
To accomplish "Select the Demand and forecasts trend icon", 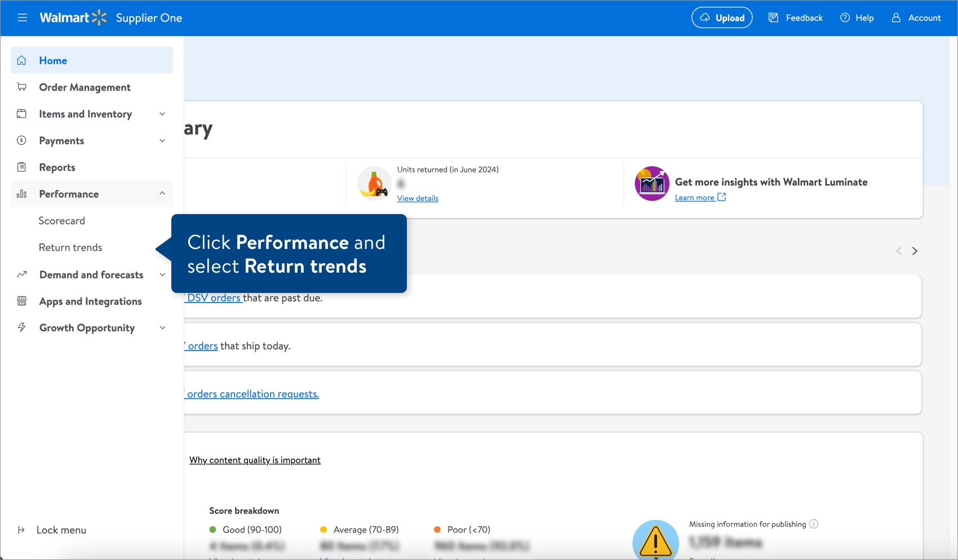I will tap(21, 274).
